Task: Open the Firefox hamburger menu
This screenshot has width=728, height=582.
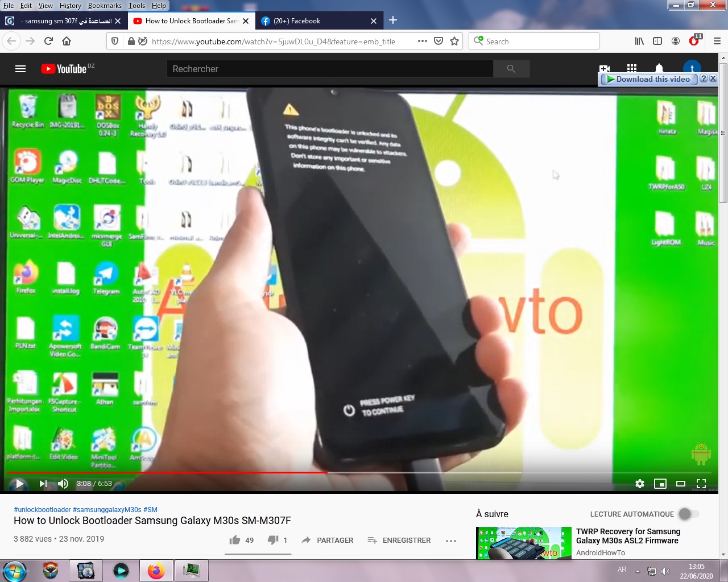Action: tap(717, 41)
